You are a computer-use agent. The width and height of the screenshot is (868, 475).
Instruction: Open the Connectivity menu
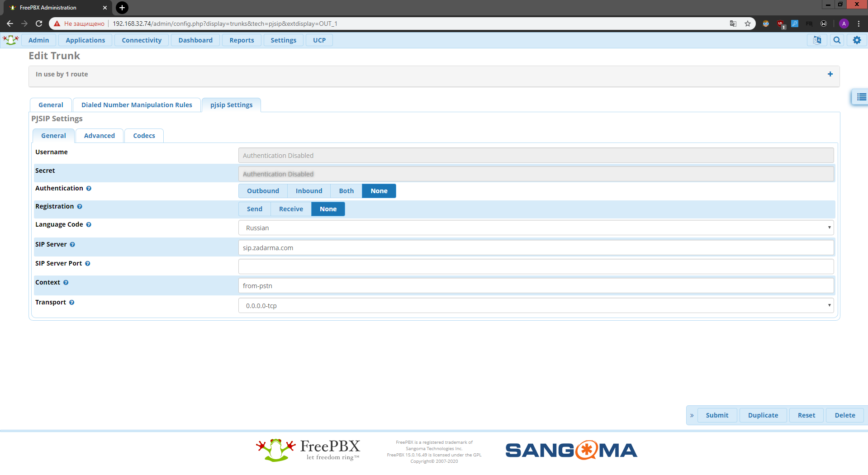coord(142,40)
